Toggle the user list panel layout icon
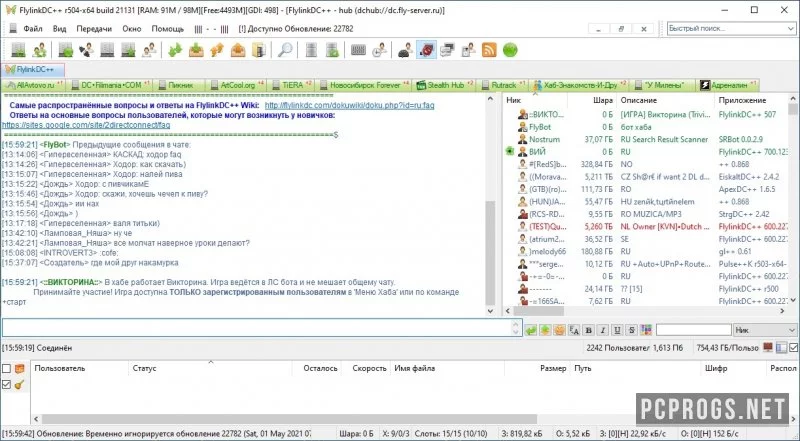Viewport: 800px width, 441px height. [x=781, y=348]
